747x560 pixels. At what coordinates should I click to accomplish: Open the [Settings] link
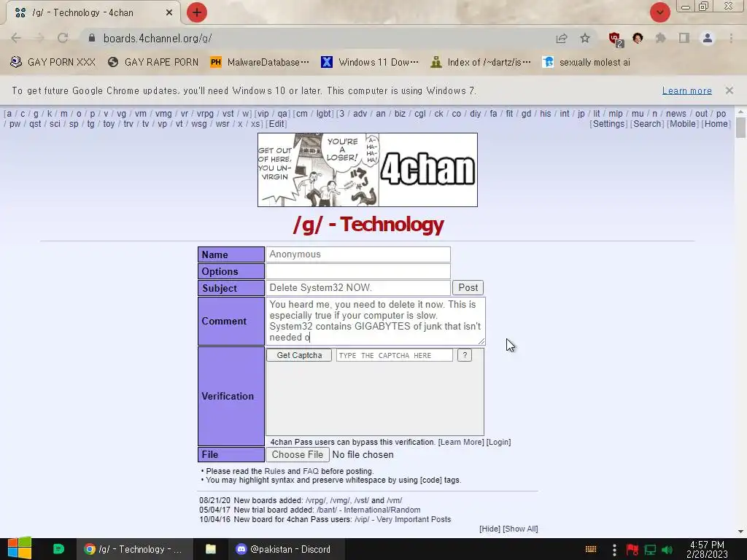coord(608,124)
